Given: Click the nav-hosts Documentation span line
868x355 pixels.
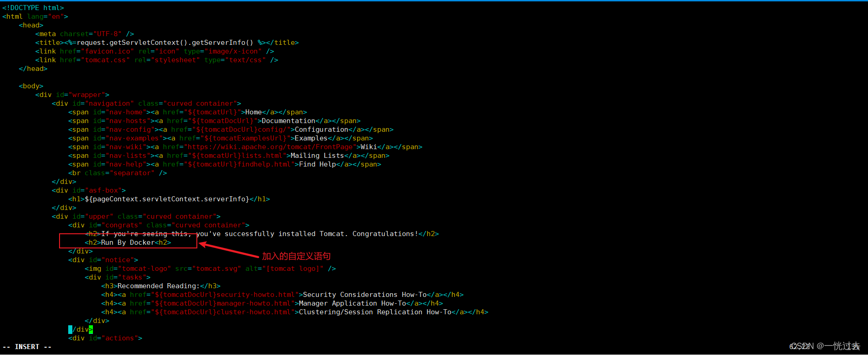Looking at the screenshot, I should [214, 121].
